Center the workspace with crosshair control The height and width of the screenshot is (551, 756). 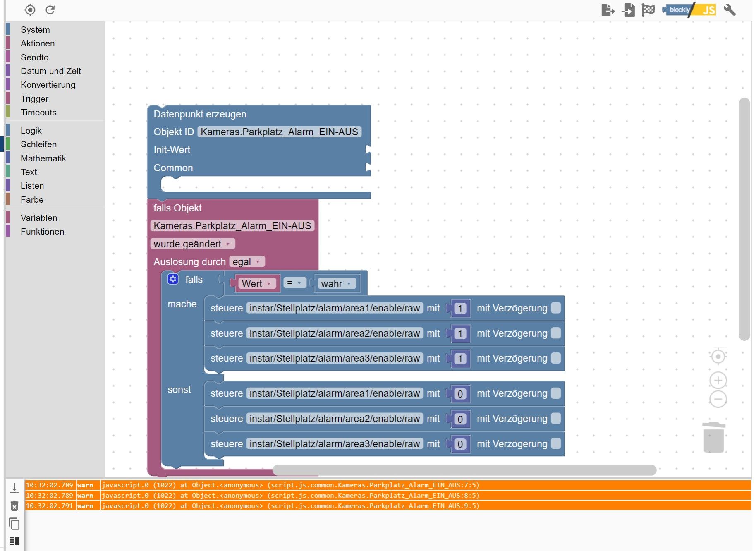click(718, 357)
